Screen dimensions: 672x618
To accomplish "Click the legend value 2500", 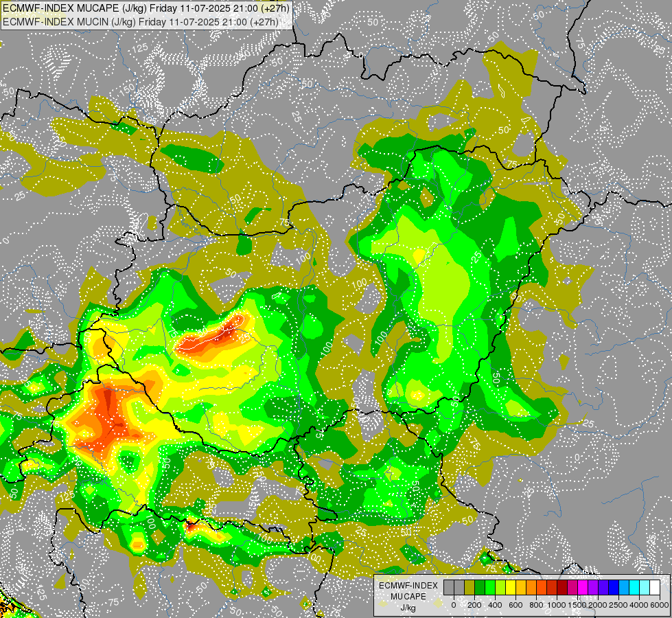I will [618, 605].
